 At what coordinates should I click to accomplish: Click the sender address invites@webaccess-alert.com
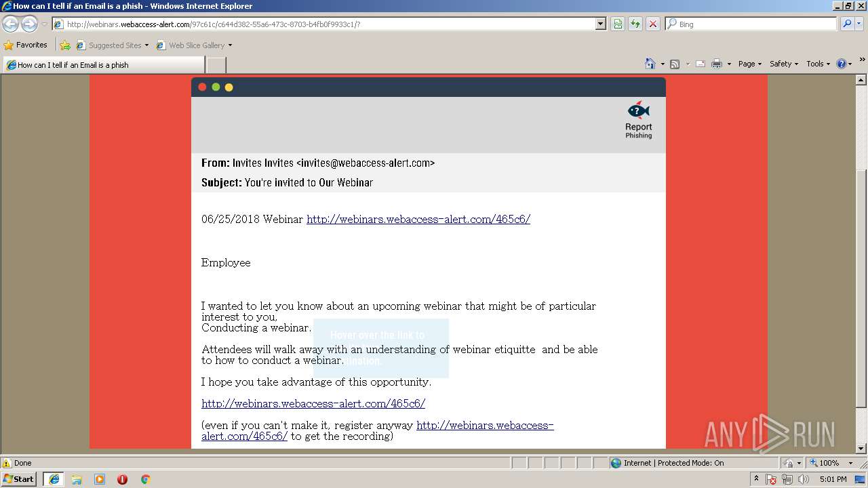(x=366, y=163)
